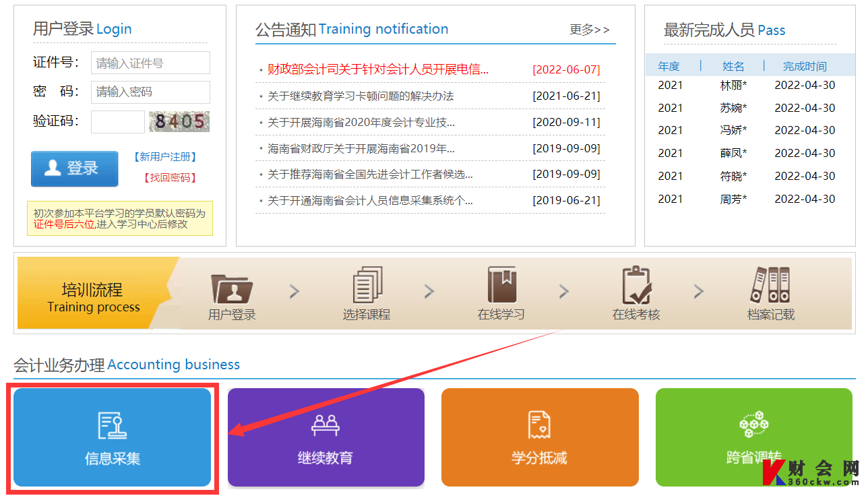Select the name 符晓* in table
The width and height of the screenshot is (868, 500).
(733, 176)
